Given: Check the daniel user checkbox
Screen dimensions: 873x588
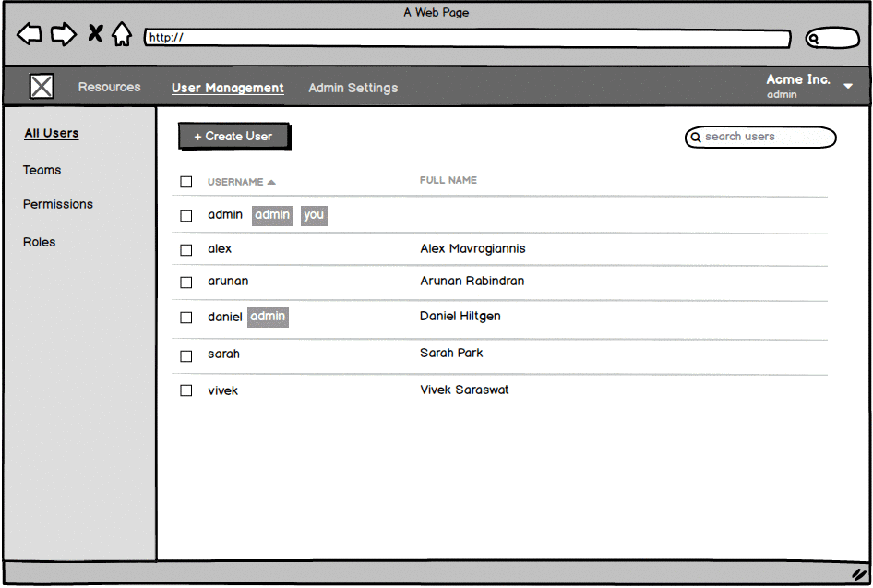Looking at the screenshot, I should tap(186, 318).
